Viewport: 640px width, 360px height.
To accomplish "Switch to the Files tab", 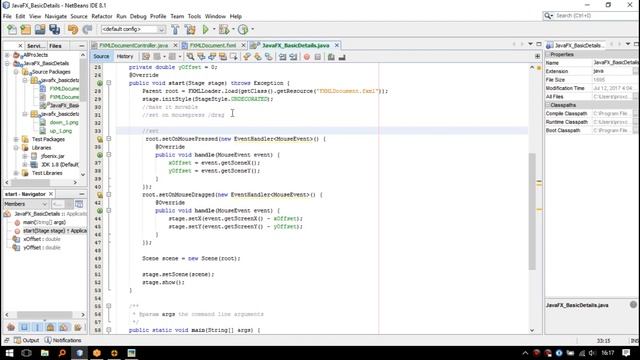I will click(55, 46).
